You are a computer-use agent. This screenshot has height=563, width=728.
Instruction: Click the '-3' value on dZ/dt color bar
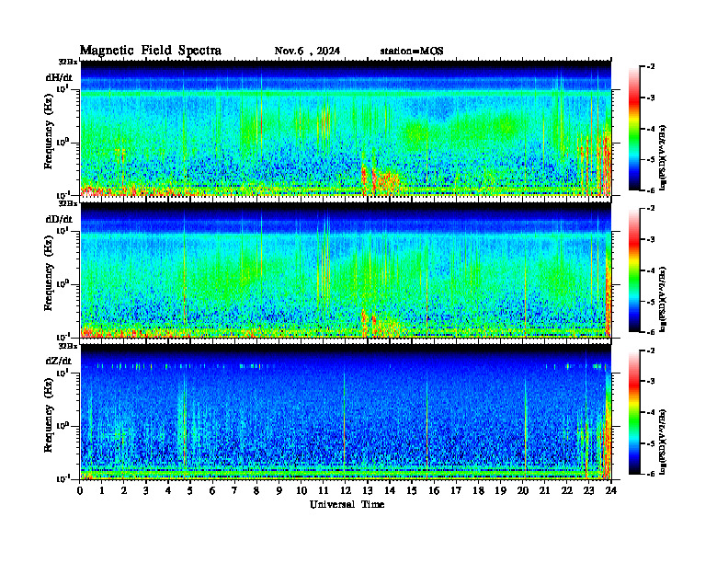click(651, 382)
